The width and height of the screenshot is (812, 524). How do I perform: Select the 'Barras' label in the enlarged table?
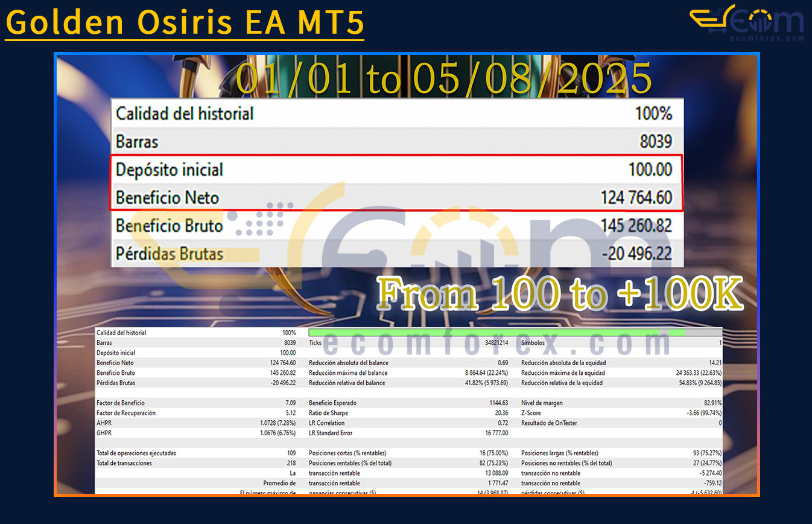click(137, 142)
